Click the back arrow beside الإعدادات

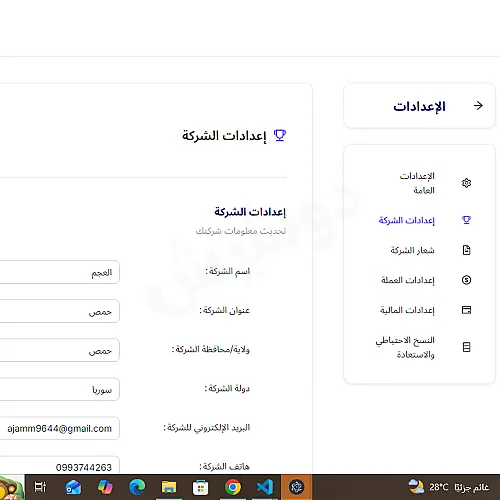coord(478,106)
